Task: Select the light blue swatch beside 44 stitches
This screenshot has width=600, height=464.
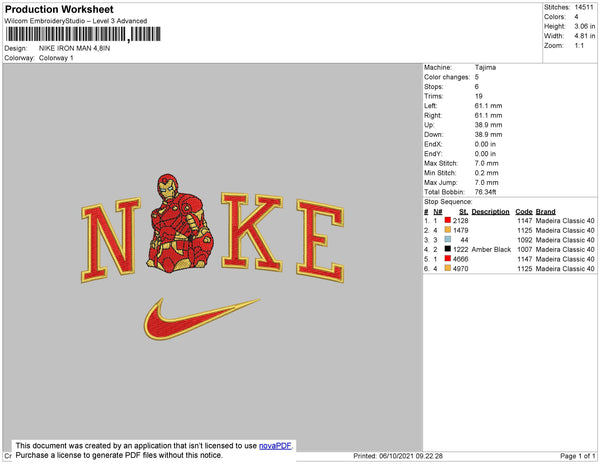Action: [447, 239]
